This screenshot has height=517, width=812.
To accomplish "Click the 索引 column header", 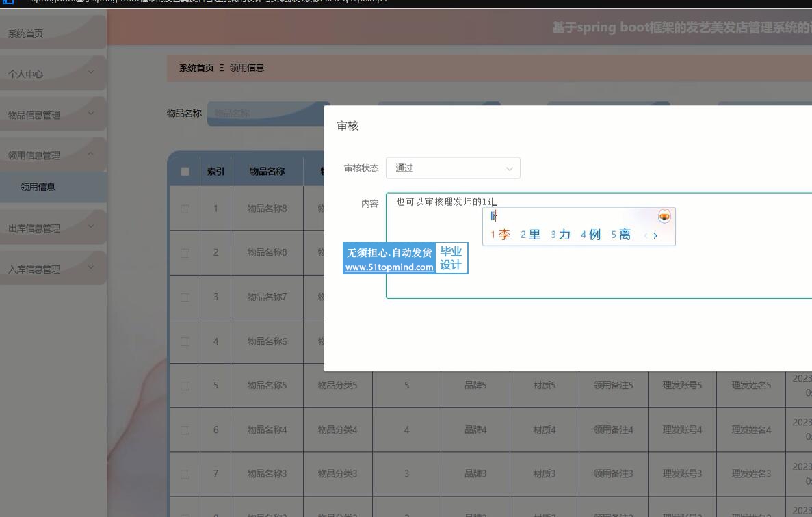I will coord(215,171).
